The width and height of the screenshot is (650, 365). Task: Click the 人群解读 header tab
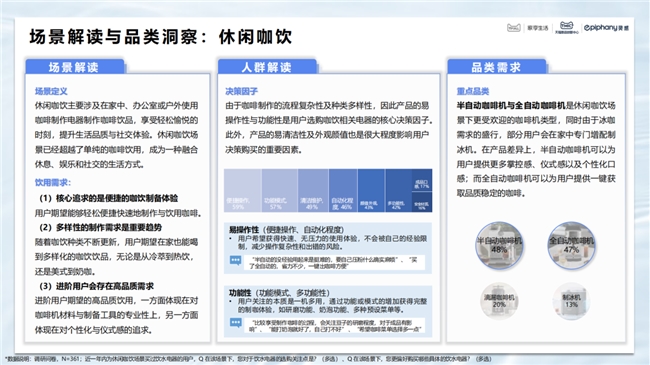pyautogui.click(x=267, y=67)
